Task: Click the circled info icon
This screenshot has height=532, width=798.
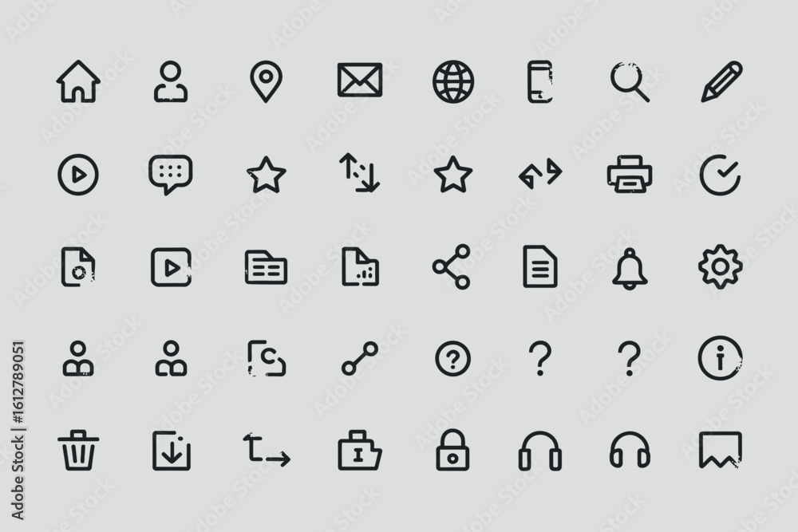Action: point(720,358)
